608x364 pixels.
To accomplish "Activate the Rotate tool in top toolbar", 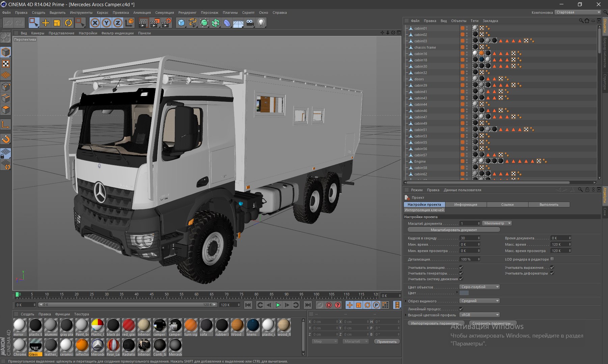I will pyautogui.click(x=68, y=23).
